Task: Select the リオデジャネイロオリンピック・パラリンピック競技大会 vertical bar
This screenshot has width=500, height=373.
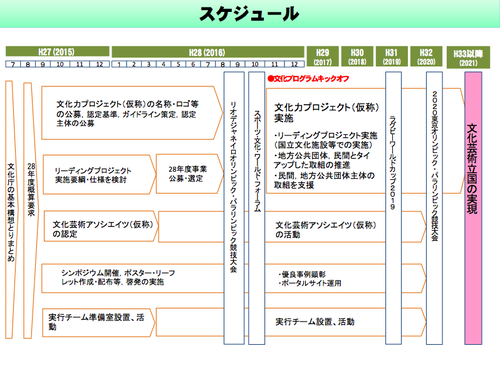Action: pos(234,208)
